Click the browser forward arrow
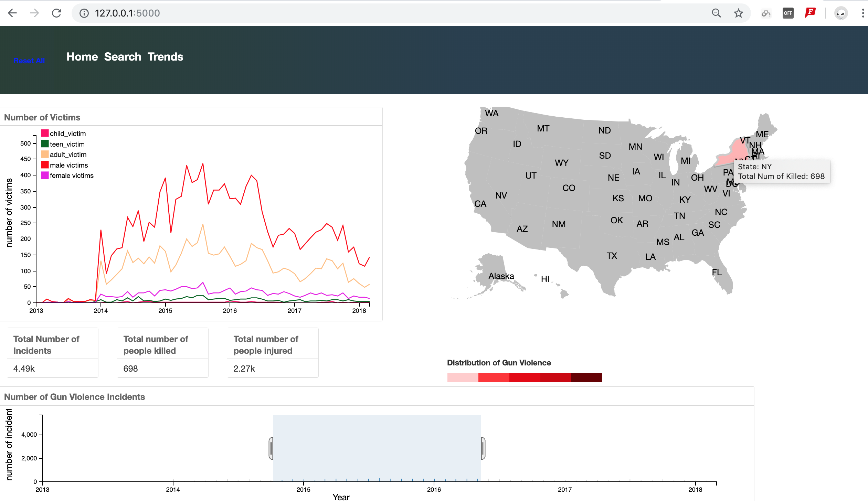868x501 pixels. pyautogui.click(x=34, y=13)
